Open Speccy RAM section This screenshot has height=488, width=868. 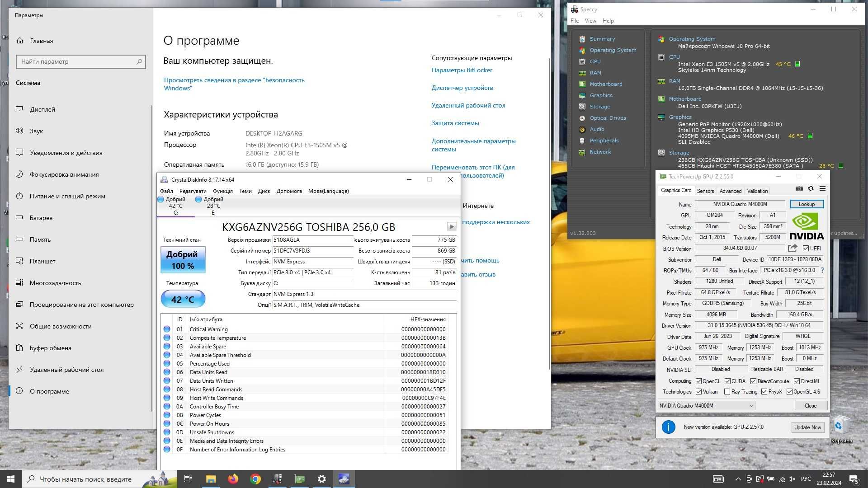[595, 73]
